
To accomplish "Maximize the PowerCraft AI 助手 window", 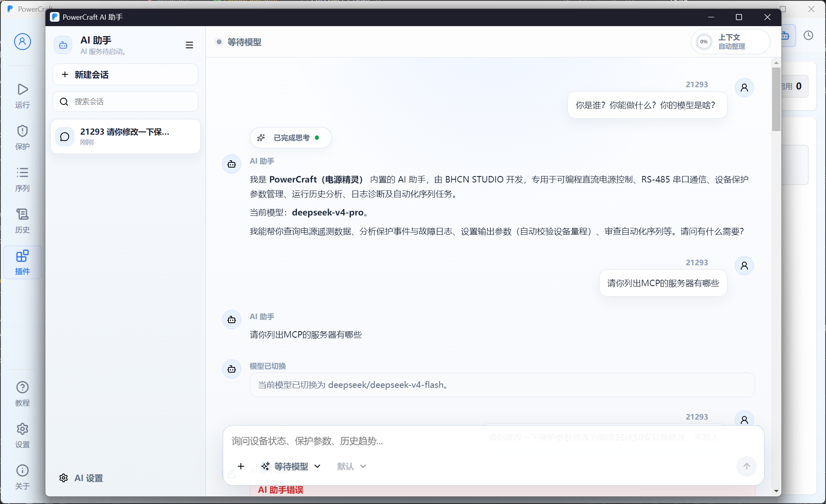I will point(739,17).
